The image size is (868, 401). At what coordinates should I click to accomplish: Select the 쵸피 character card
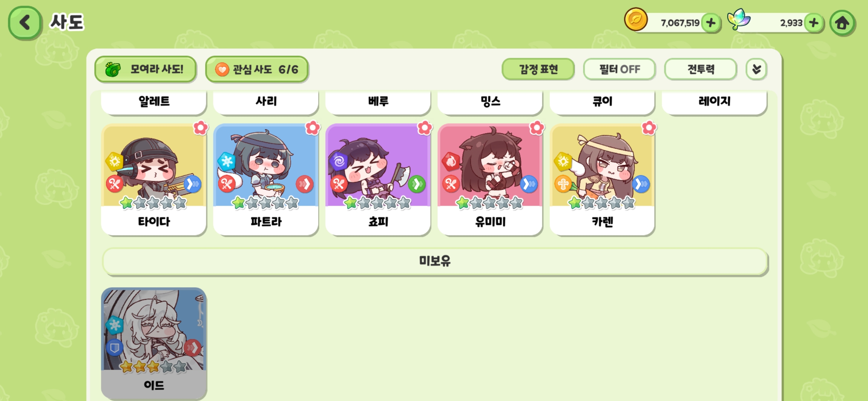click(x=378, y=180)
